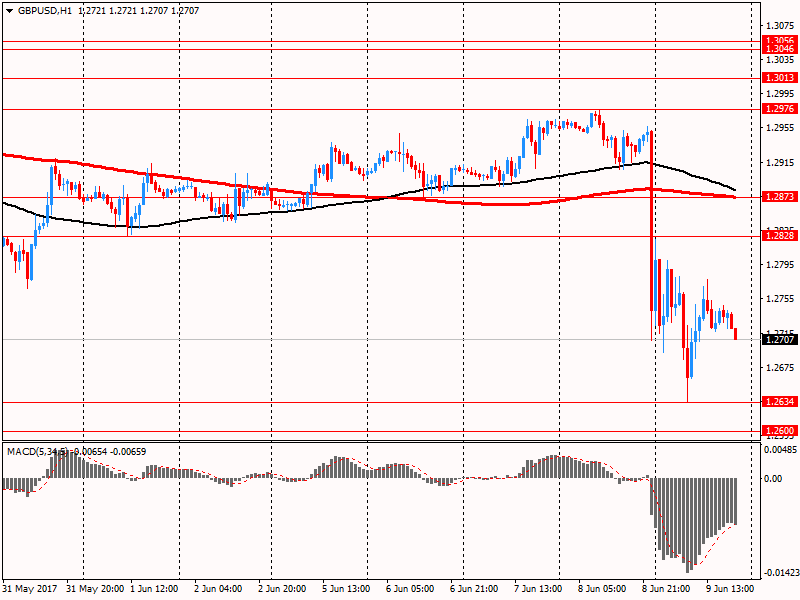This screenshot has width=800, height=600.
Task: Click the 31 May 20:00 time axis label
Action: click(x=95, y=589)
